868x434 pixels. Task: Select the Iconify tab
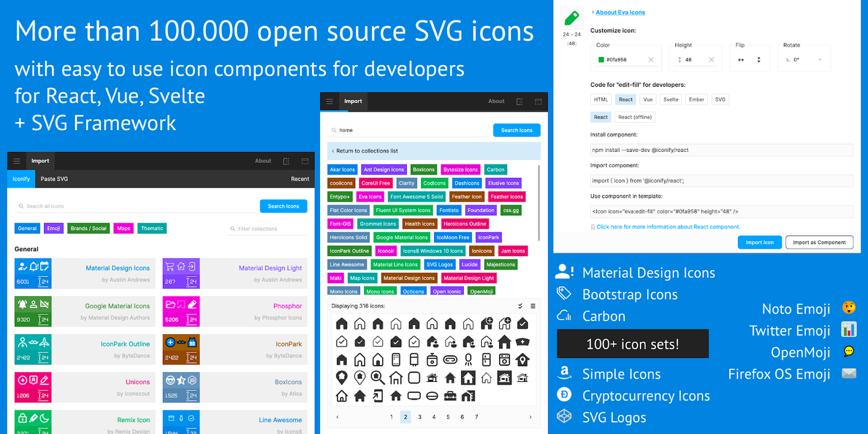[21, 179]
